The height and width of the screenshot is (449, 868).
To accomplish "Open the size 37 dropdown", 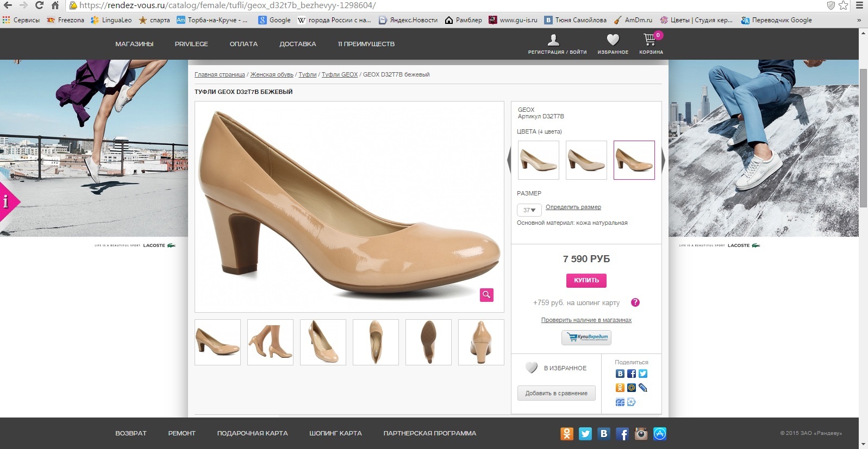I will point(529,210).
